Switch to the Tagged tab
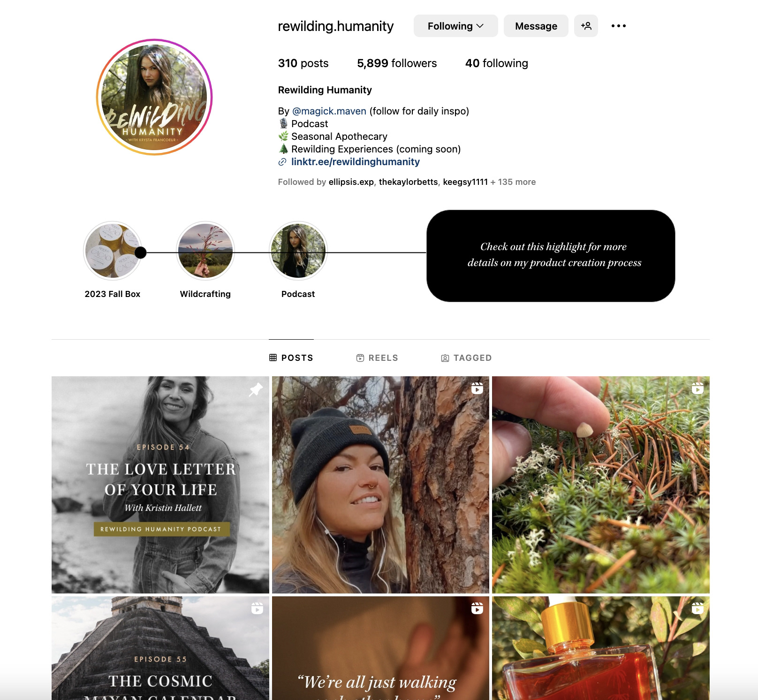 [466, 358]
